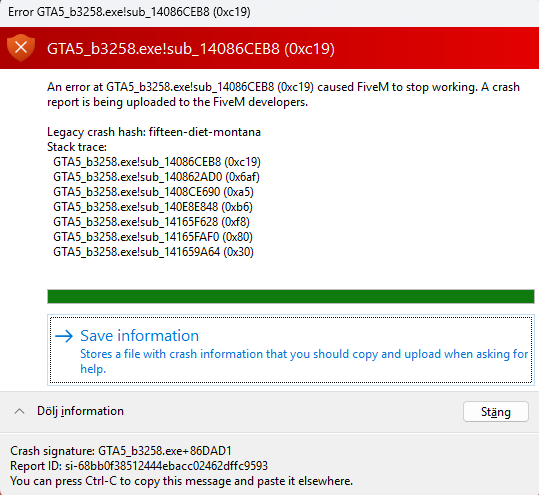Screen dimensions: 539x495
Task: Click stack trace entry sub_14165F628
Action: [x=151, y=222]
